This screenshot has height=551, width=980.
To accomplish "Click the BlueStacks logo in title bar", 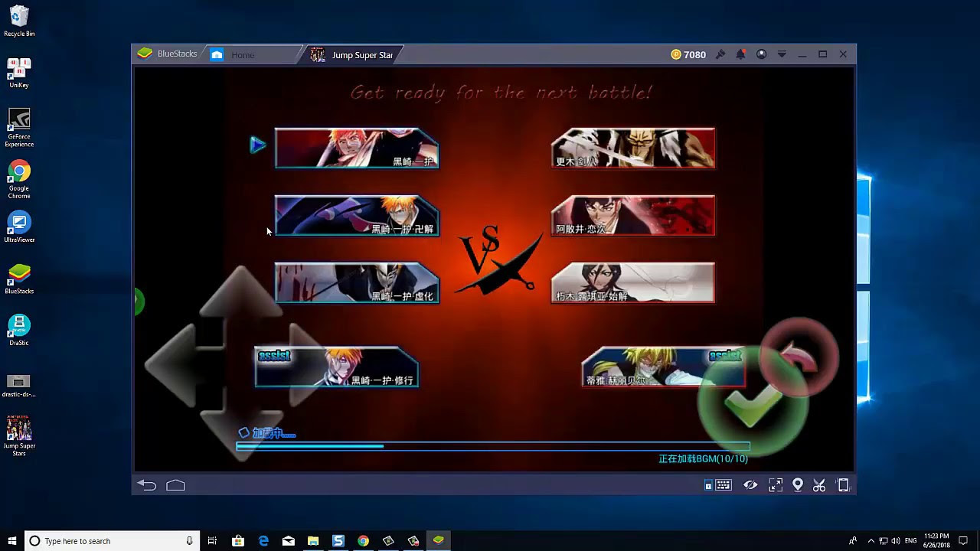I will pos(145,54).
